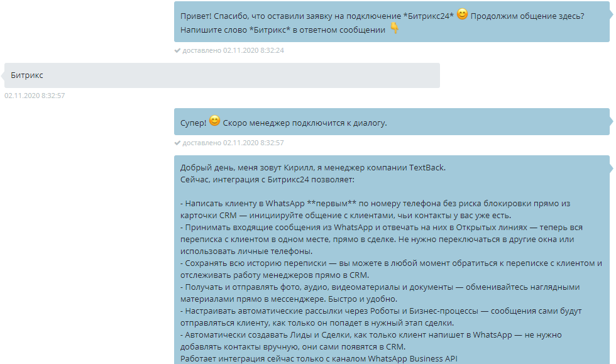The image size is (616, 364).
Task: Click the smiling emoji after Битрикс24
Action: (x=462, y=14)
